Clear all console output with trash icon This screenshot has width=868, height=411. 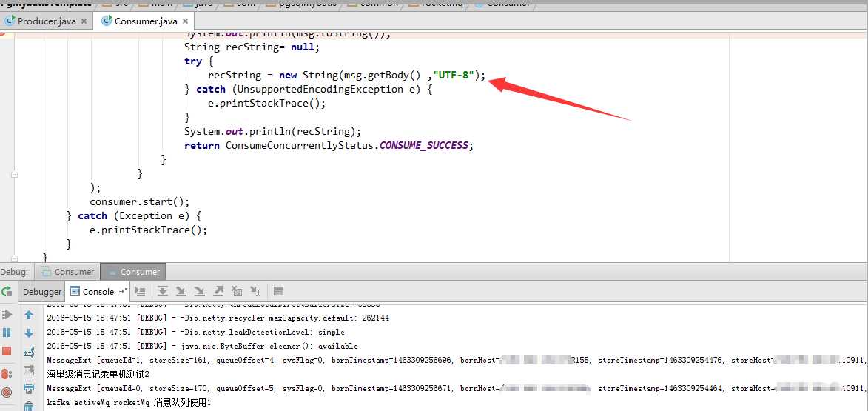tap(29, 407)
